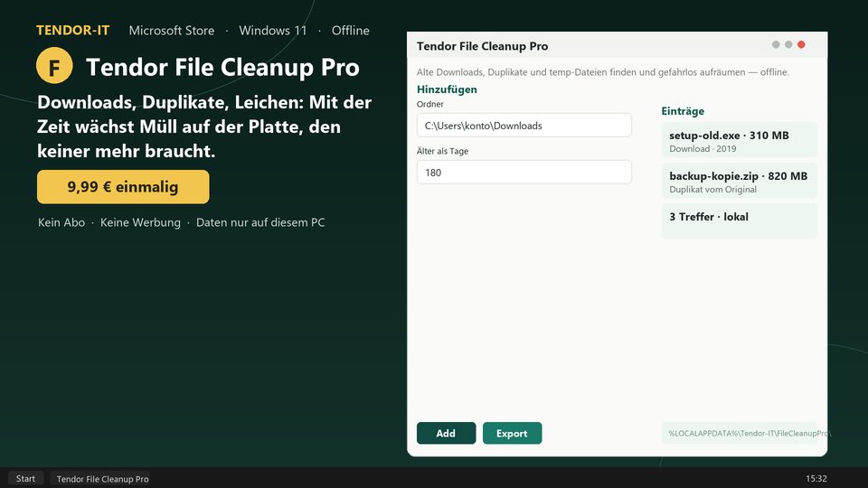This screenshot has width=868, height=488.
Task: Click the Windows 11 label
Action: pyautogui.click(x=273, y=31)
